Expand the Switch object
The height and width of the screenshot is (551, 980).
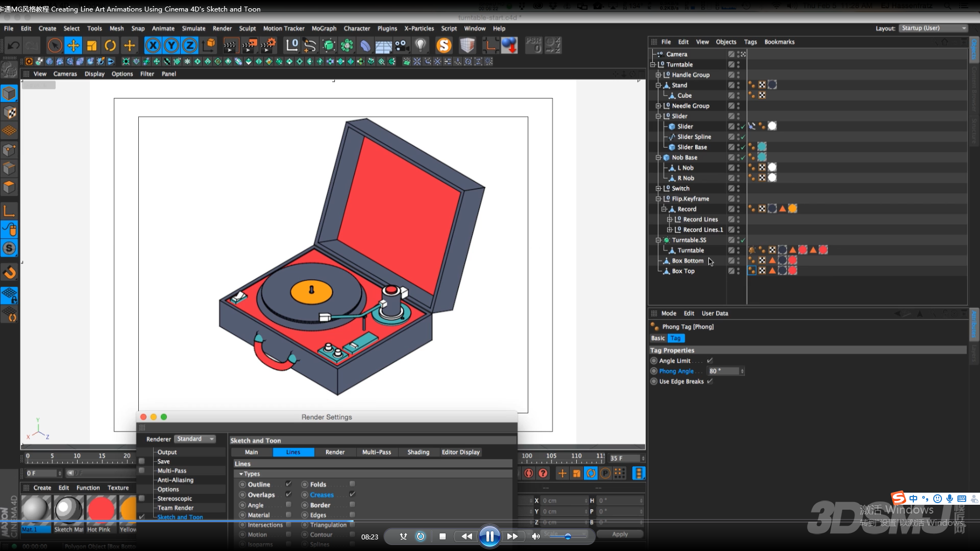(658, 188)
